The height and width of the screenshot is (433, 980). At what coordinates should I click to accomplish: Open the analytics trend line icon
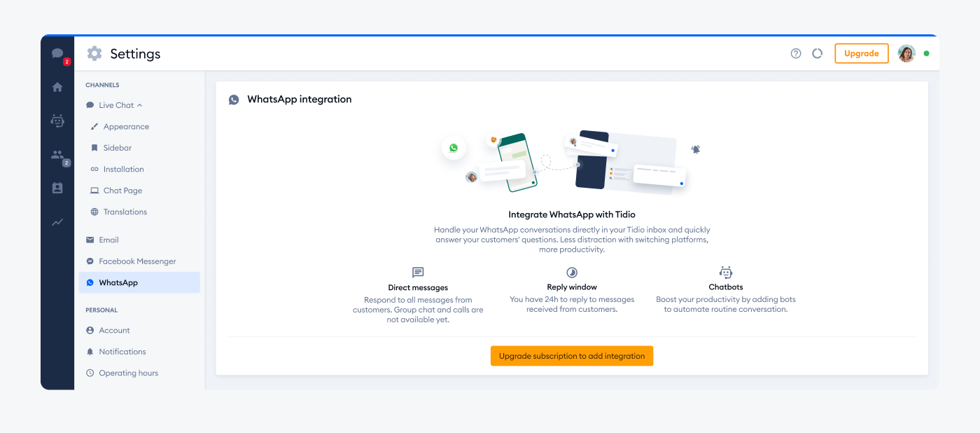pyautogui.click(x=57, y=222)
